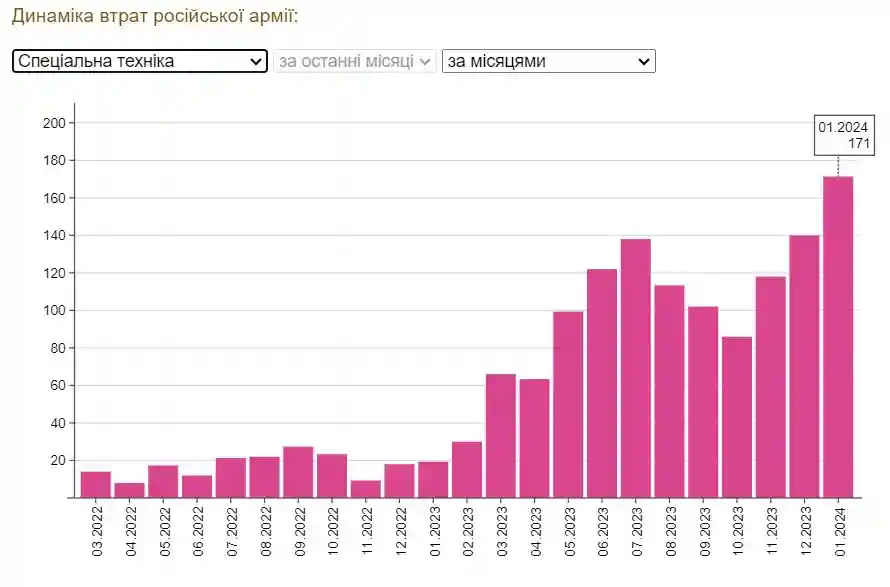Click the 04.2022 bar
Viewport: 890px width, 587px height.
coord(130,490)
